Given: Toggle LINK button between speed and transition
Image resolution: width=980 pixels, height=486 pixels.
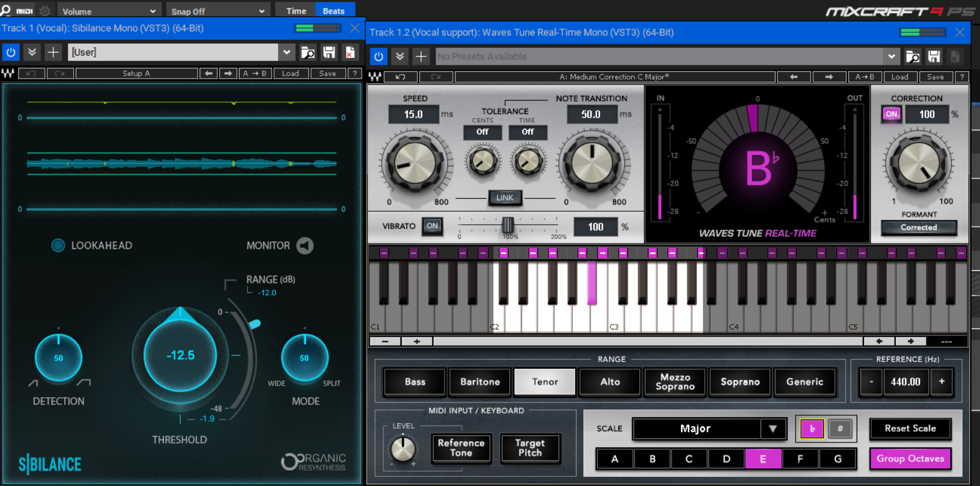Looking at the screenshot, I should [505, 198].
